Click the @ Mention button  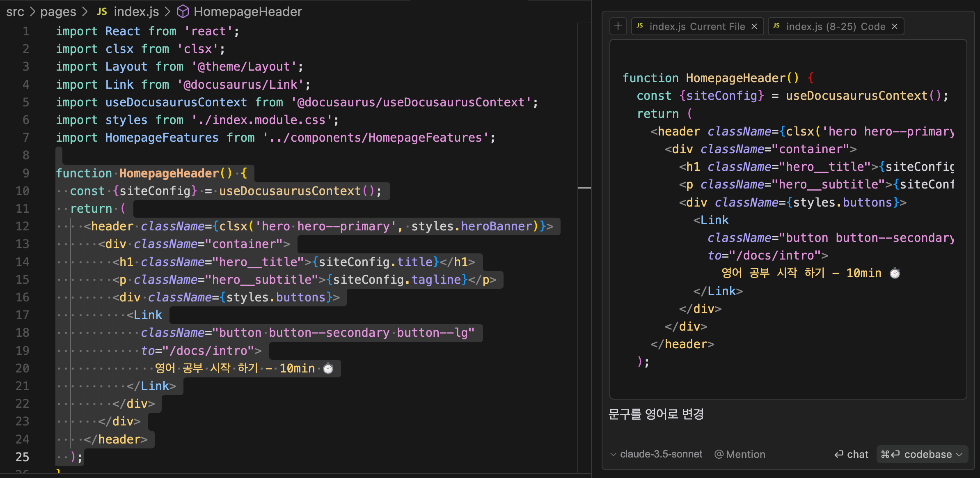[x=740, y=454]
